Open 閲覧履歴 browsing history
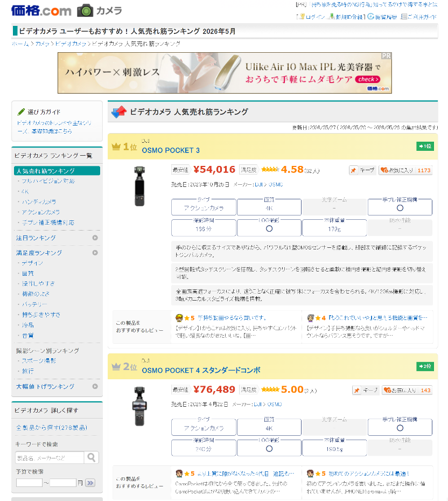 [382, 17]
